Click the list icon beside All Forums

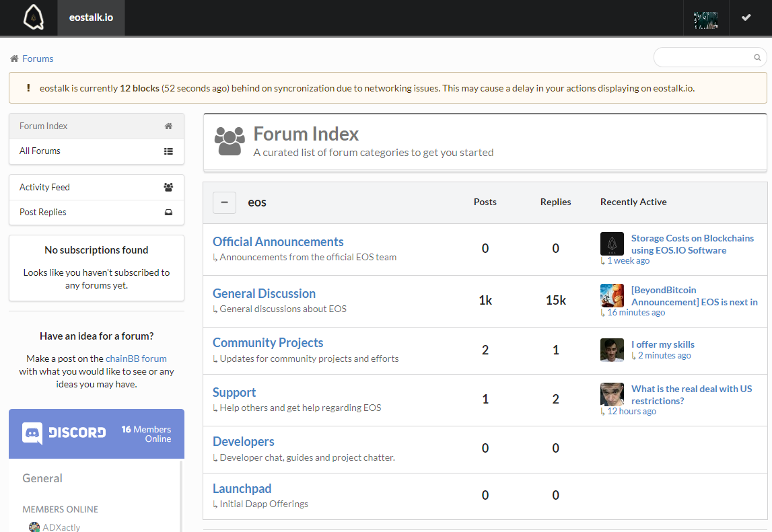pos(168,151)
